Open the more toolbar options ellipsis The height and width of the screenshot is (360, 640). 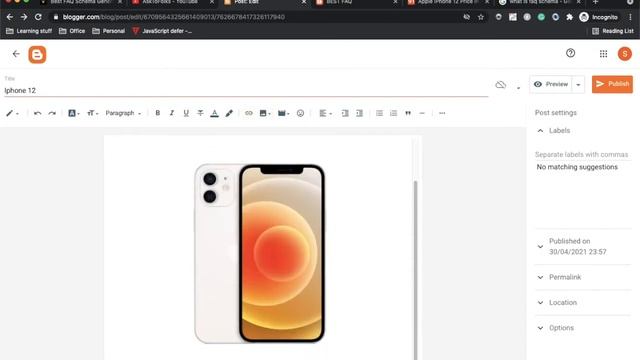pos(442,113)
